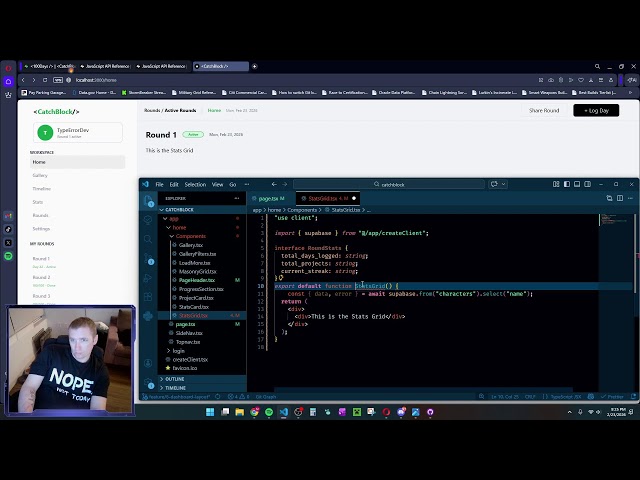Switch to page.tsx editor tab
The height and width of the screenshot is (480, 640).
271,198
